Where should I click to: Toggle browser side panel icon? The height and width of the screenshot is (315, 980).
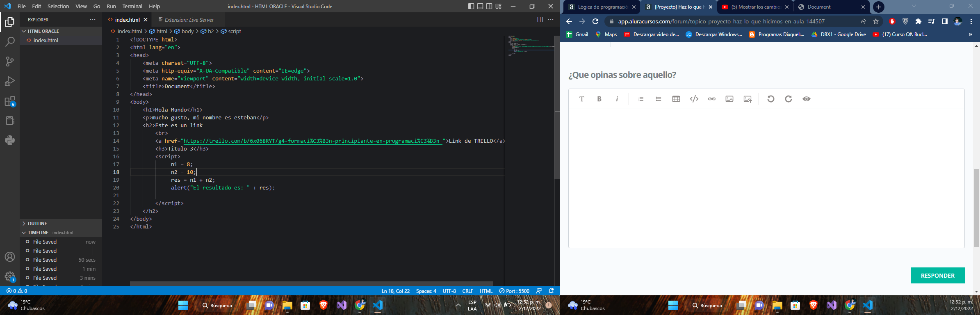[945, 21]
